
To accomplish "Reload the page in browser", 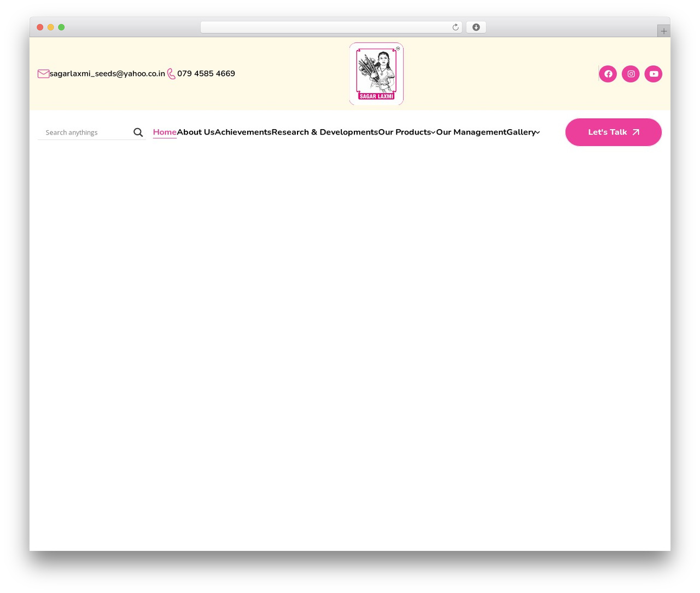I will (456, 27).
